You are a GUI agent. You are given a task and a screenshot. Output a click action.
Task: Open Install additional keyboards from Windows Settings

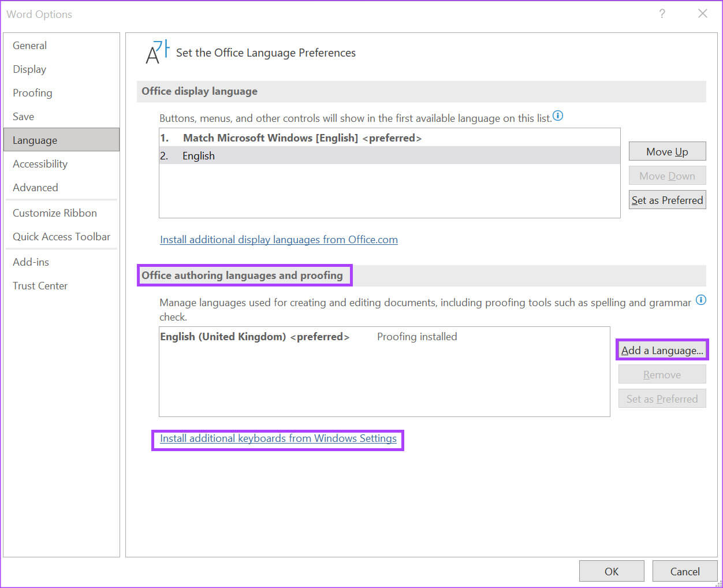tap(278, 438)
